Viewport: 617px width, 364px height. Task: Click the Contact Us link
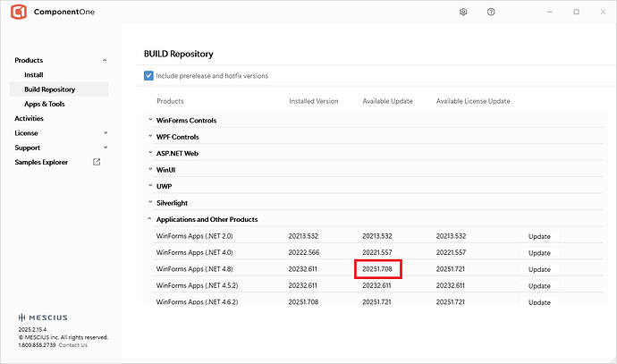pos(73,345)
